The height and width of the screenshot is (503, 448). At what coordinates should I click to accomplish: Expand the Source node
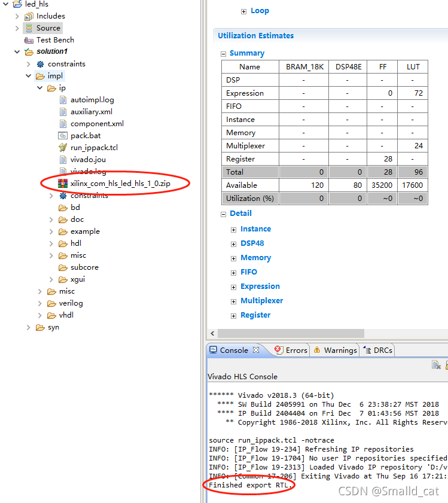click(17, 28)
